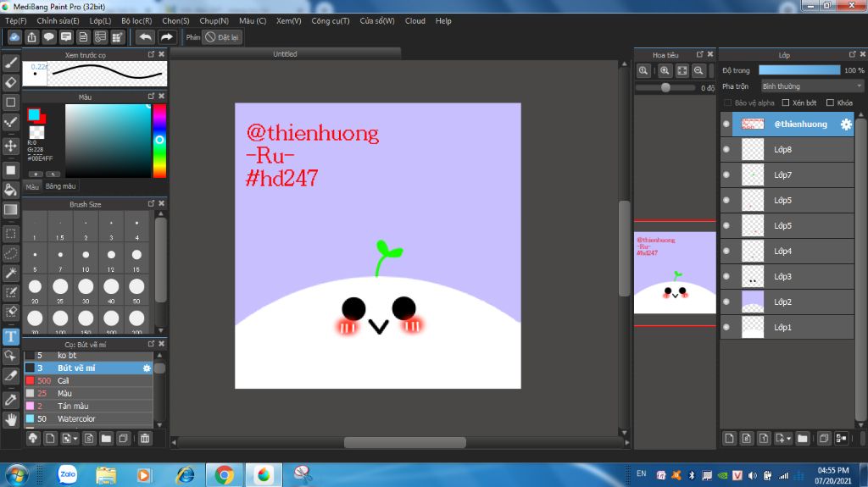This screenshot has height=487, width=868.
Task: Zoom in on the Navigator panel
Action: (x=665, y=70)
